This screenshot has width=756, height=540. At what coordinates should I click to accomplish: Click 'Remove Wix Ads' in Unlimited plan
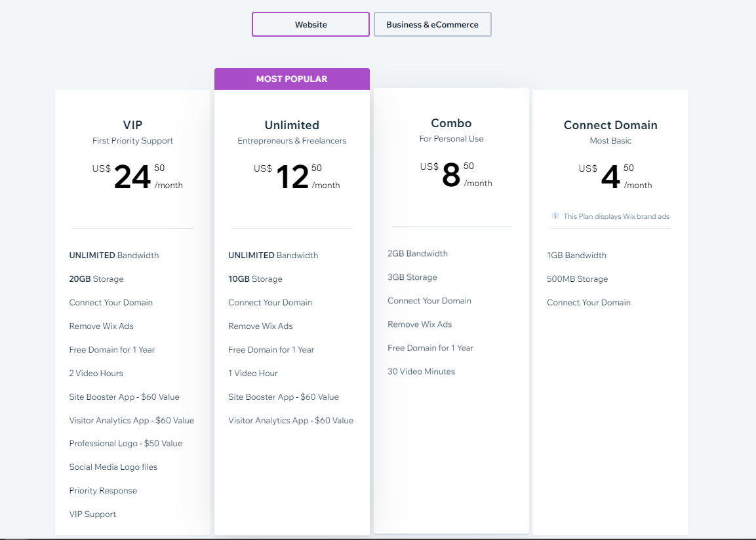coord(260,326)
